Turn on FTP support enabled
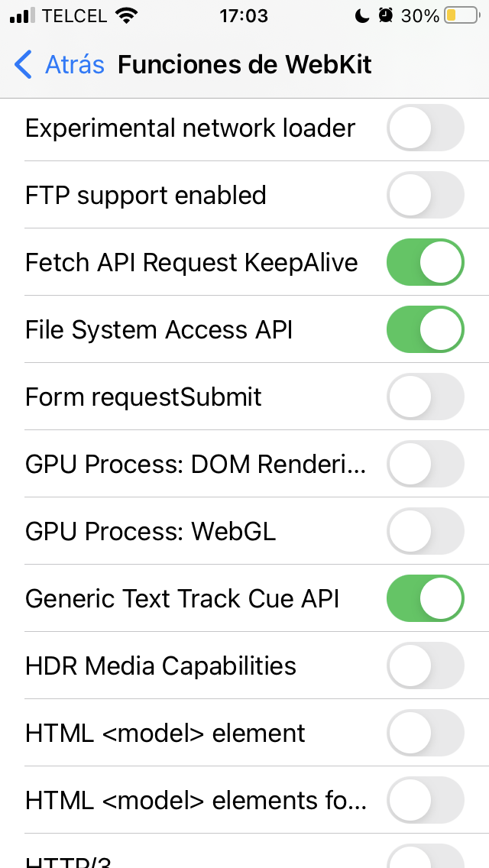489x868 pixels. click(x=426, y=195)
